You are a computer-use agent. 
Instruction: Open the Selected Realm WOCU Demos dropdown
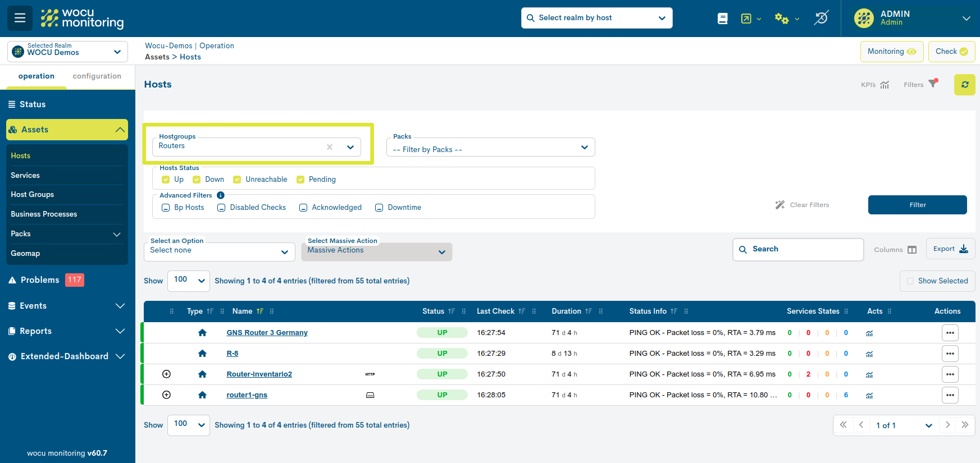[x=67, y=52]
